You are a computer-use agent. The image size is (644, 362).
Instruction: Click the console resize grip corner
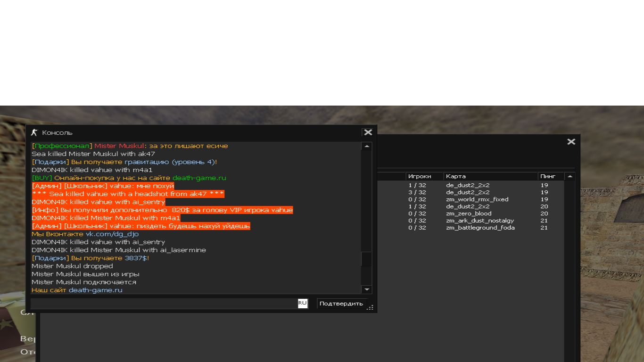coord(371,307)
